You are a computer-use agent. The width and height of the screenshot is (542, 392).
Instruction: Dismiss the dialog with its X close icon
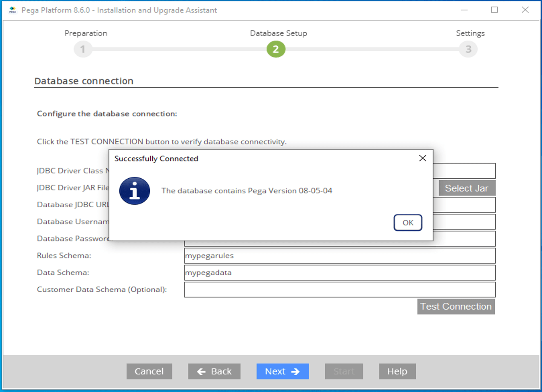pyautogui.click(x=422, y=158)
